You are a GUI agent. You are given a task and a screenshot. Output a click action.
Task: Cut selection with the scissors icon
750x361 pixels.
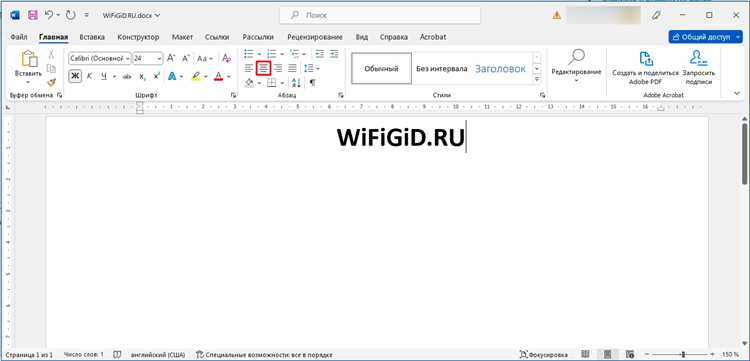(x=51, y=55)
